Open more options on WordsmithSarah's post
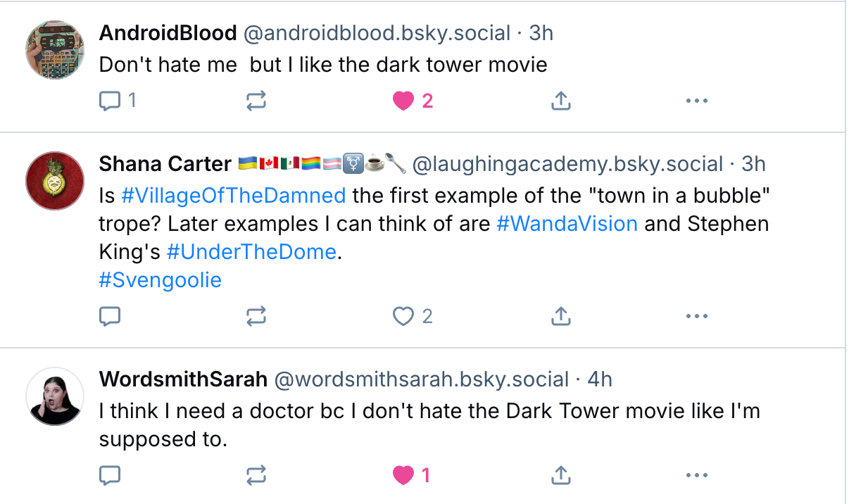Image resolution: width=849 pixels, height=504 pixels. click(696, 476)
